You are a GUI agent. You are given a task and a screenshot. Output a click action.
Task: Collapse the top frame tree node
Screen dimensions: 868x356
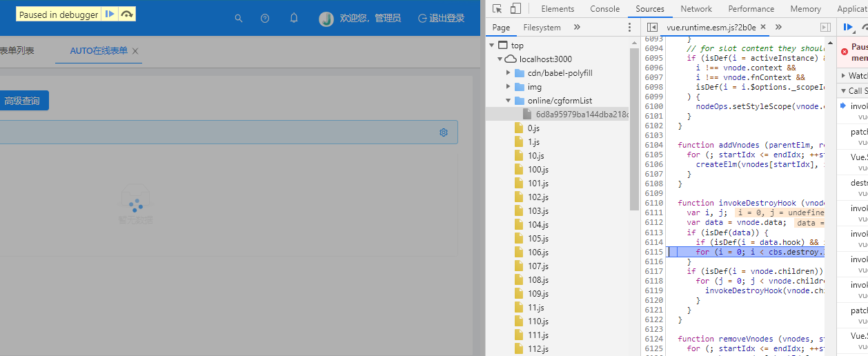click(x=491, y=46)
